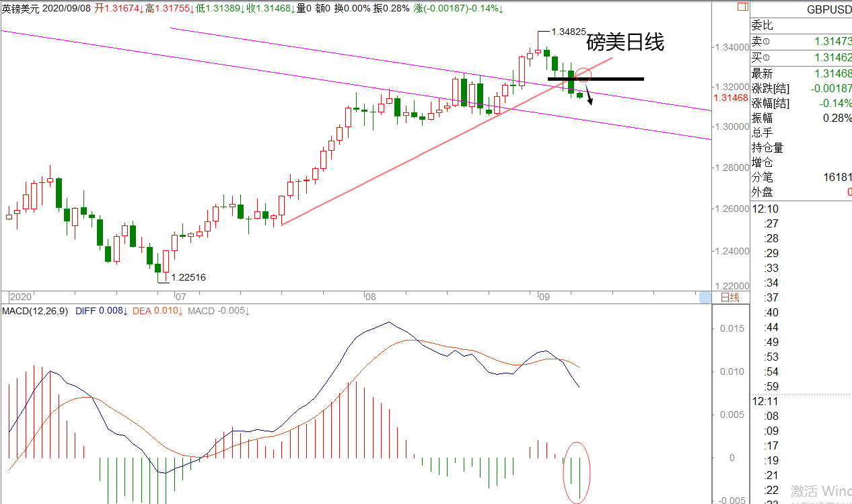Click the 低1.31389 low price

tap(220, 9)
